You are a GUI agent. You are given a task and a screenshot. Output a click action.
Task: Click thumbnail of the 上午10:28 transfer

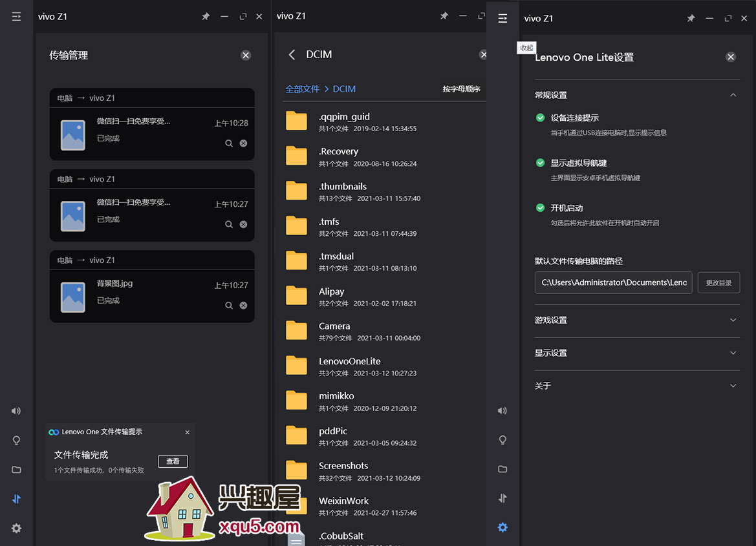tap(73, 135)
